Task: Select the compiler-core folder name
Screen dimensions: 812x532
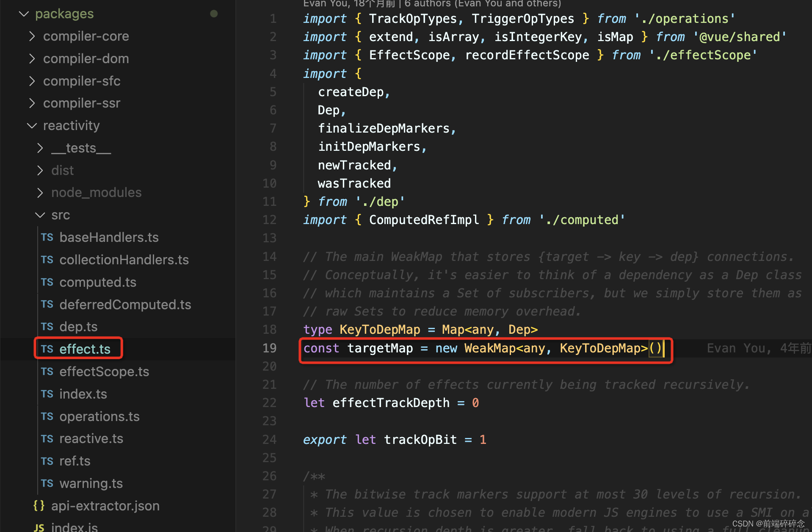Action: (x=86, y=36)
